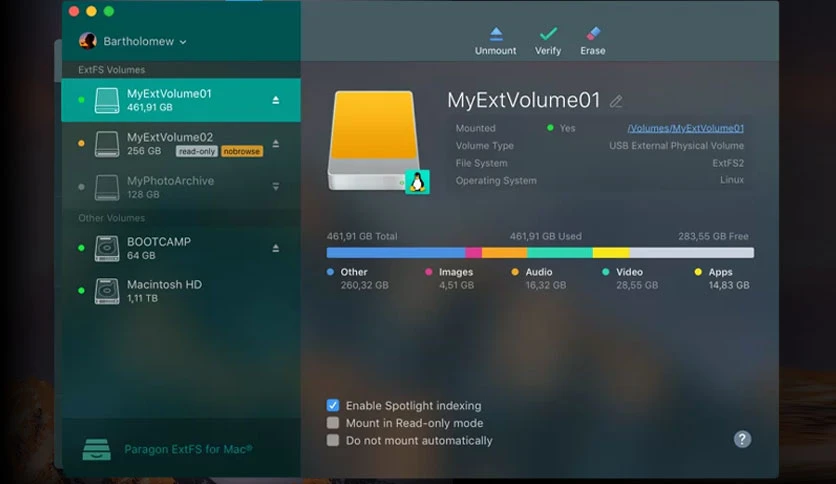Click the Video legend dot
The image size is (836, 484).
pyautogui.click(x=606, y=272)
